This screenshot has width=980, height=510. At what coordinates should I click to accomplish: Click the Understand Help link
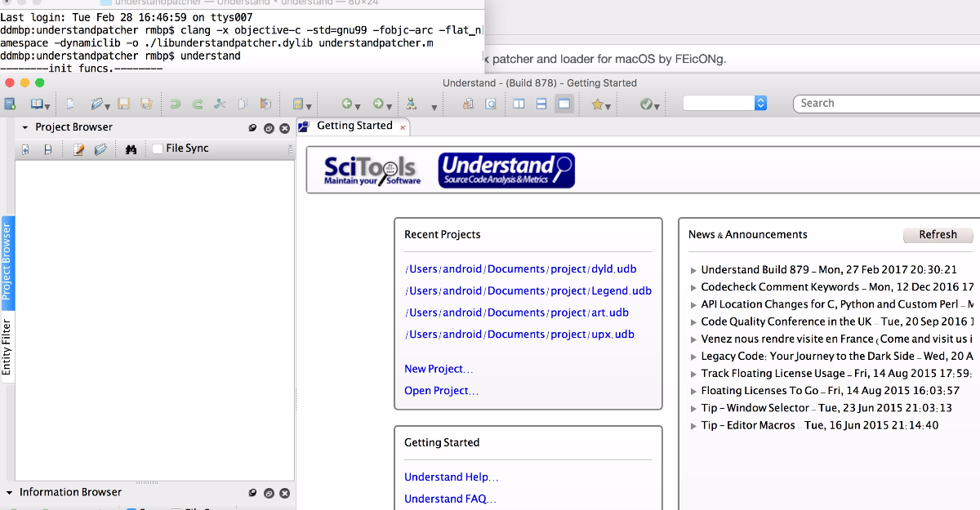tap(452, 477)
